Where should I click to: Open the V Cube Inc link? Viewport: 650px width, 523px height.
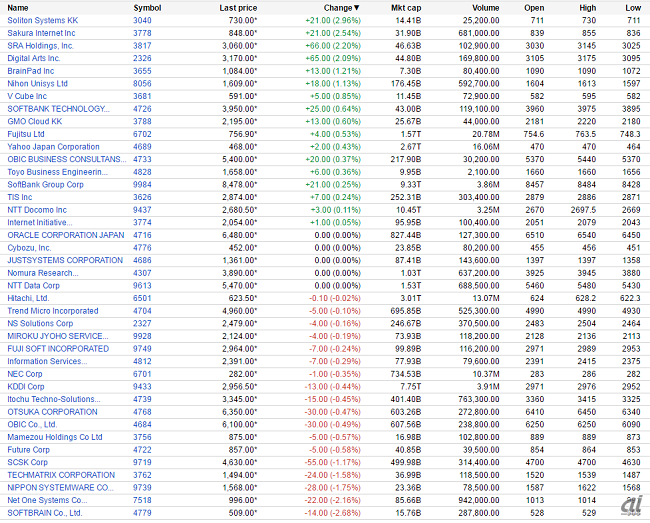click(27, 96)
